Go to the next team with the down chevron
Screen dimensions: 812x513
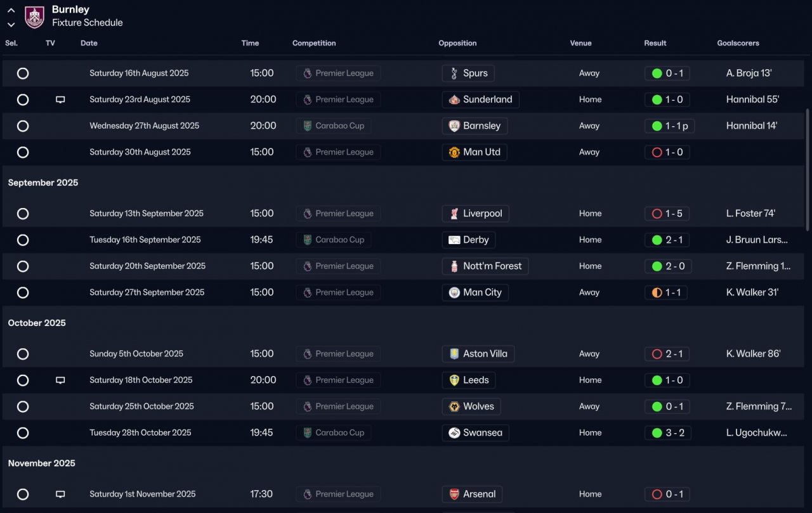(x=11, y=25)
